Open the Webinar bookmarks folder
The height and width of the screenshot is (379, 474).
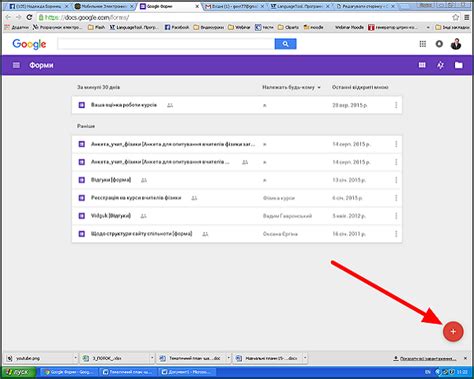(239, 27)
